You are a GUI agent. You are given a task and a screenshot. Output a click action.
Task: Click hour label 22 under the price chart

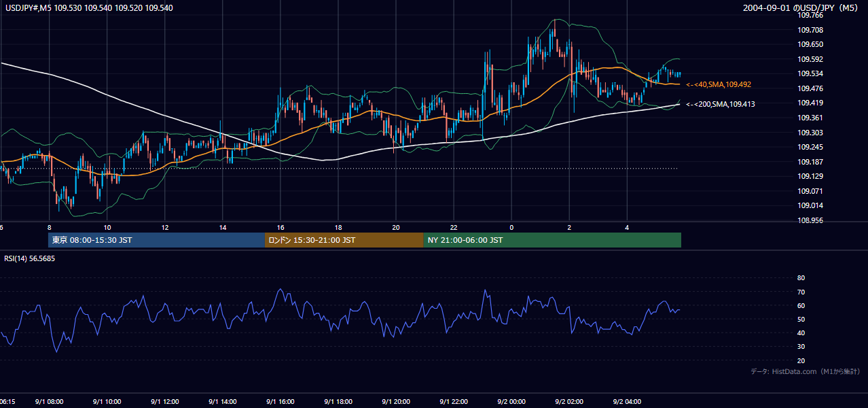coord(454,227)
